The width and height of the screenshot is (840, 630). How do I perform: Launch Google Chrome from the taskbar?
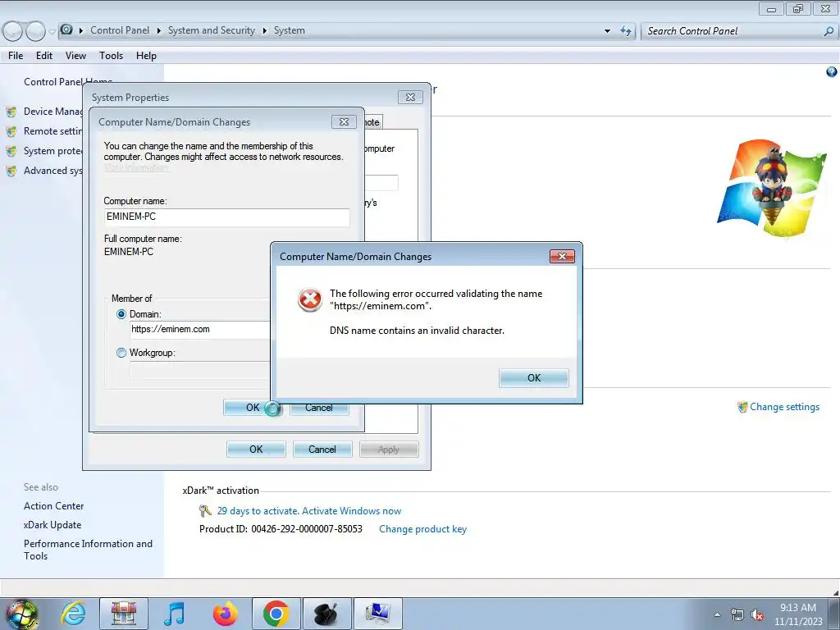point(276,614)
